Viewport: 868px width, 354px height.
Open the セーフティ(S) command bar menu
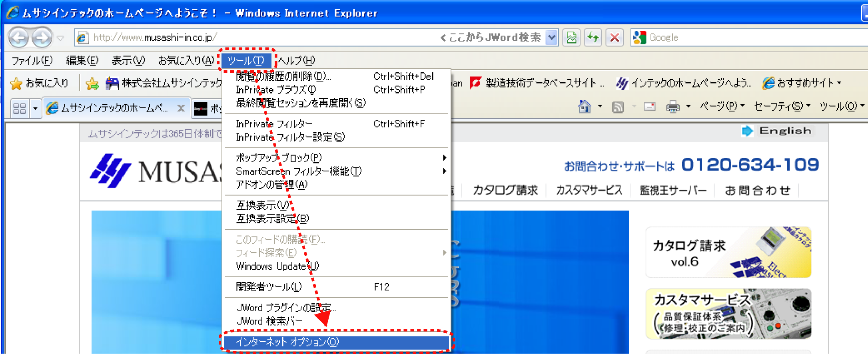pyautogui.click(x=782, y=106)
